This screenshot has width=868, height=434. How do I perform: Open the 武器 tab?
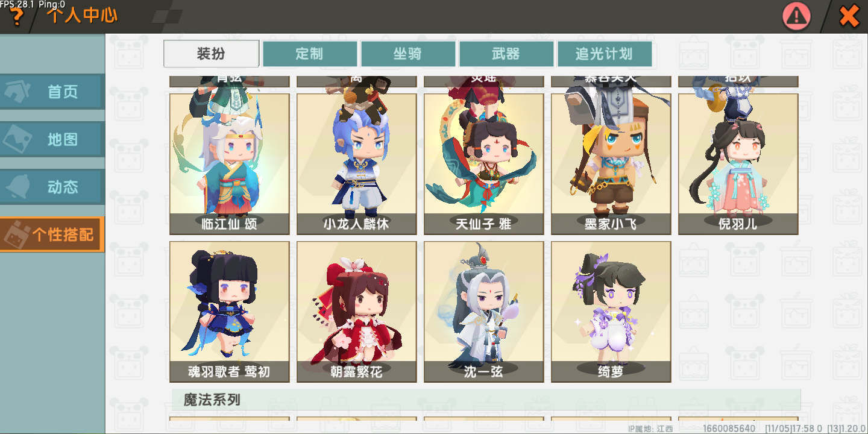coord(506,54)
